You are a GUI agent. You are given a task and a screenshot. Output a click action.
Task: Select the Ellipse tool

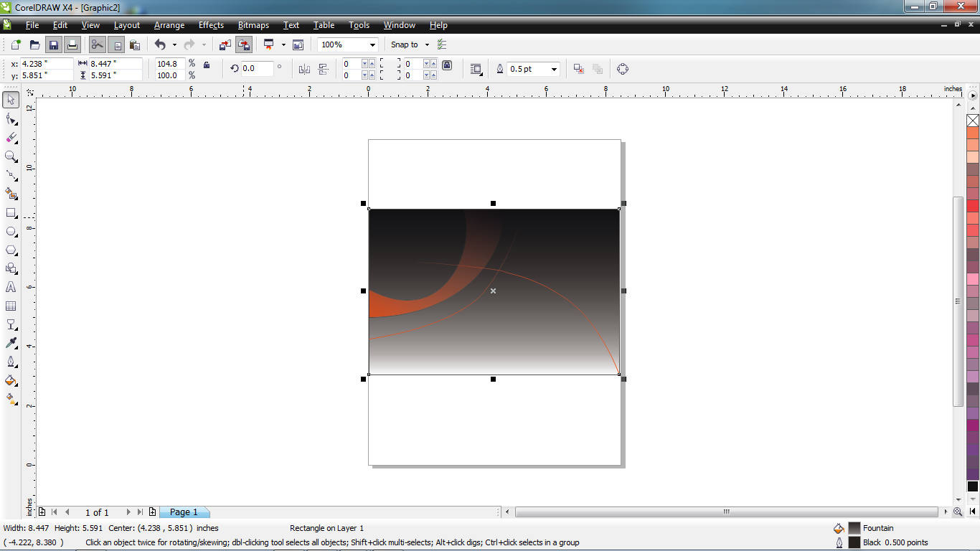(x=11, y=231)
